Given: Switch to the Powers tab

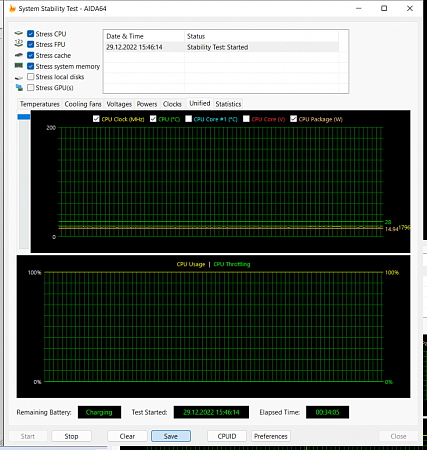Looking at the screenshot, I should (147, 104).
